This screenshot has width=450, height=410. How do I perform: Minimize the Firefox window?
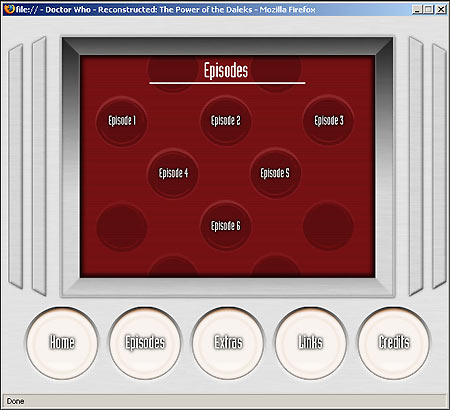coord(417,9)
